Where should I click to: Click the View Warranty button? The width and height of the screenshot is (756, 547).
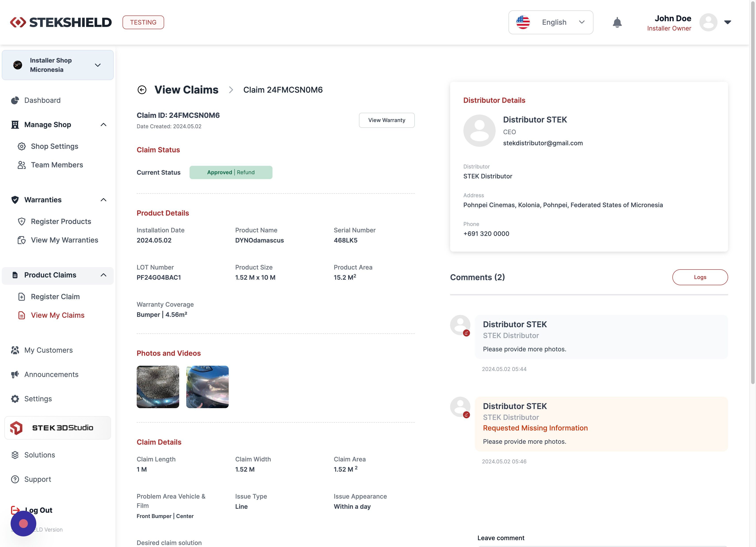point(387,120)
